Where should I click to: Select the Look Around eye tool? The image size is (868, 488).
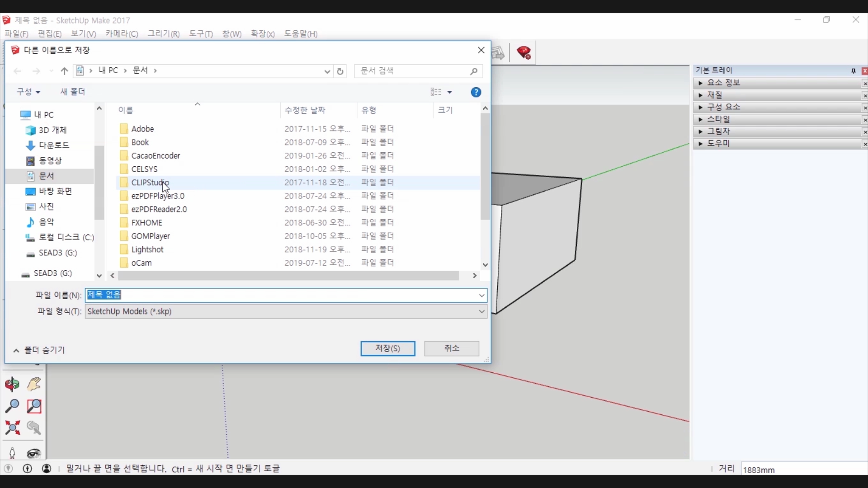tap(34, 453)
